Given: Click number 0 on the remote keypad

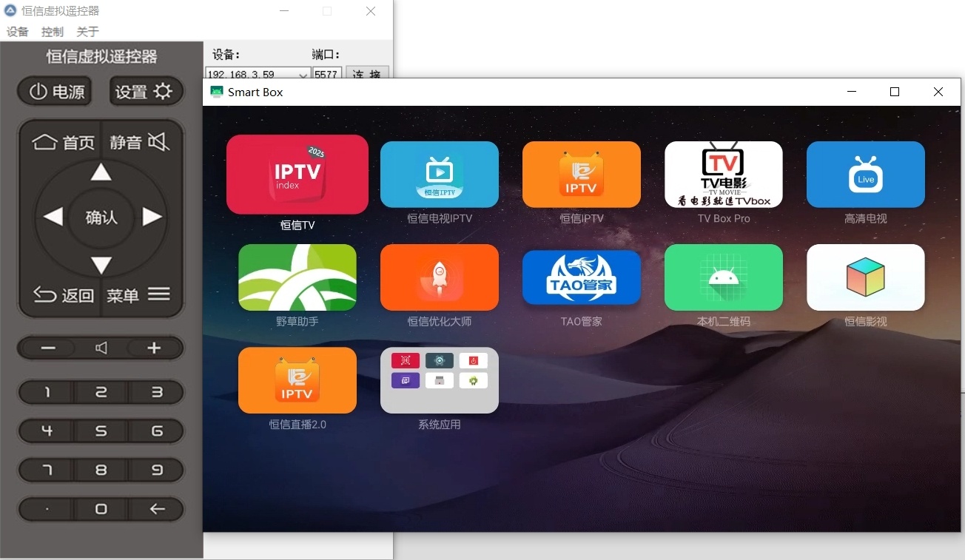Looking at the screenshot, I should (x=101, y=509).
